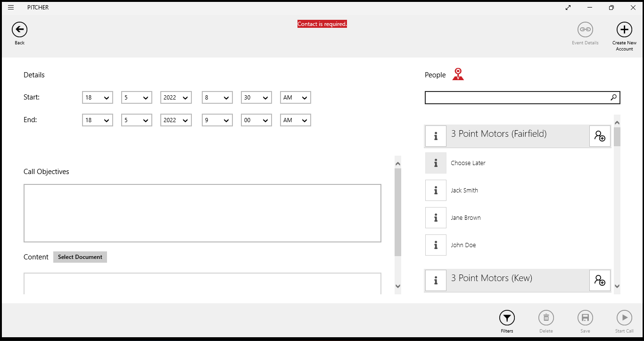Save the current call event

coord(585,318)
